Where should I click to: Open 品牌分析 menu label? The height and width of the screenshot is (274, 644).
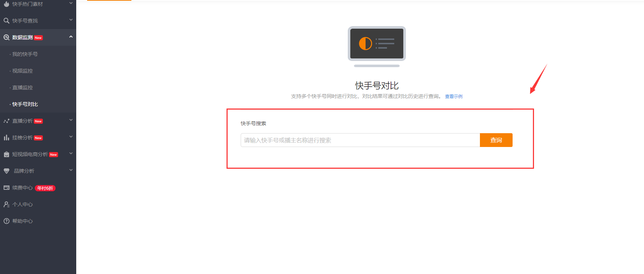[x=24, y=171]
